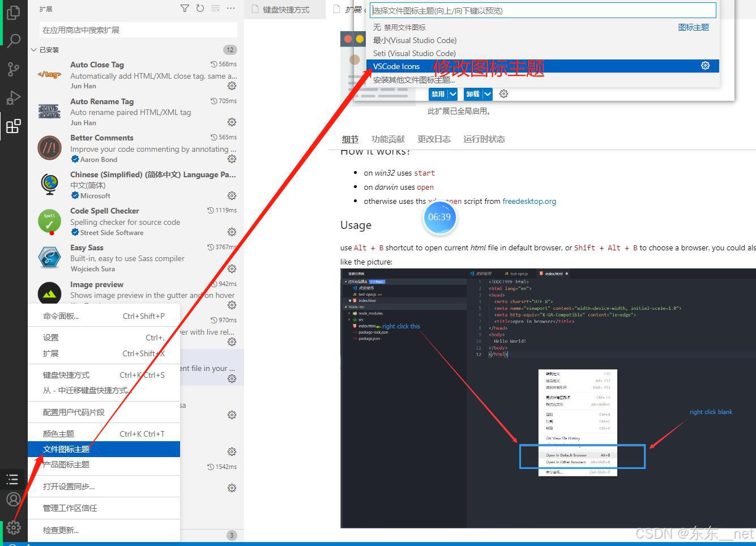Select Seti (Visual Studio Code) icon theme
The image size is (756, 546).
[x=543, y=53]
